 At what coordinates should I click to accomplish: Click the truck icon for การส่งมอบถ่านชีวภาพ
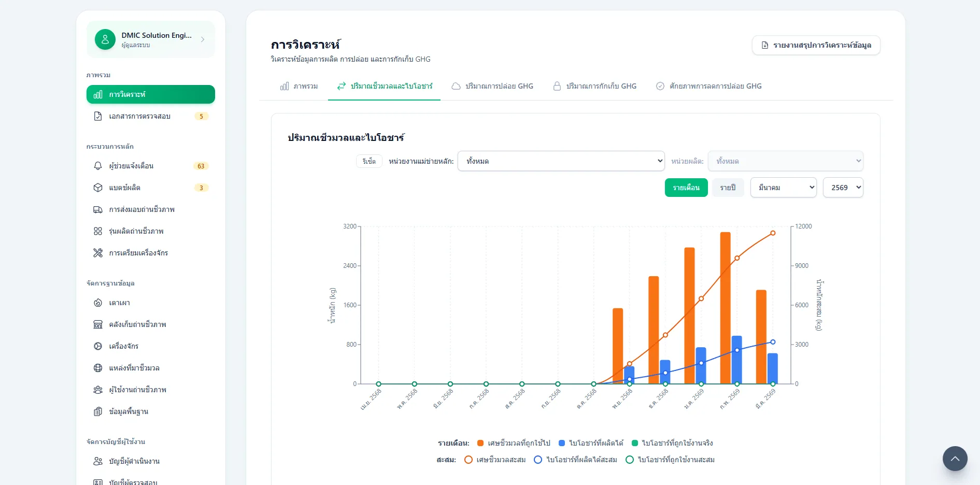(98, 209)
